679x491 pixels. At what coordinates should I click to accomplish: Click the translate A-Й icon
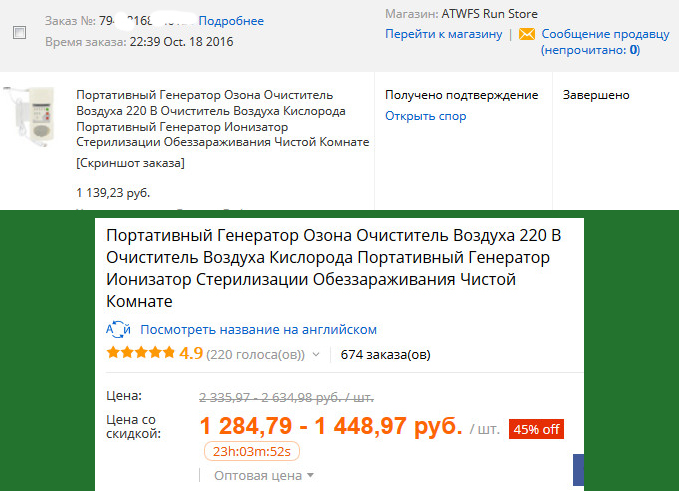pos(118,329)
